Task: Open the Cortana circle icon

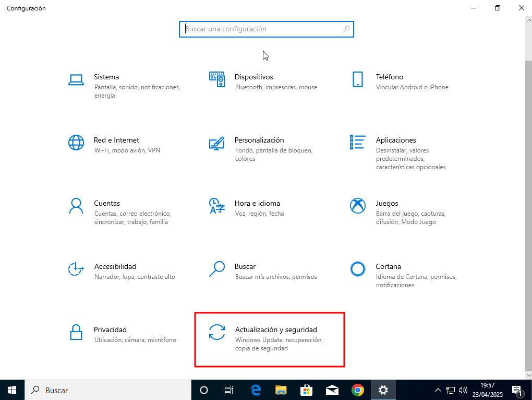Action: [x=357, y=269]
